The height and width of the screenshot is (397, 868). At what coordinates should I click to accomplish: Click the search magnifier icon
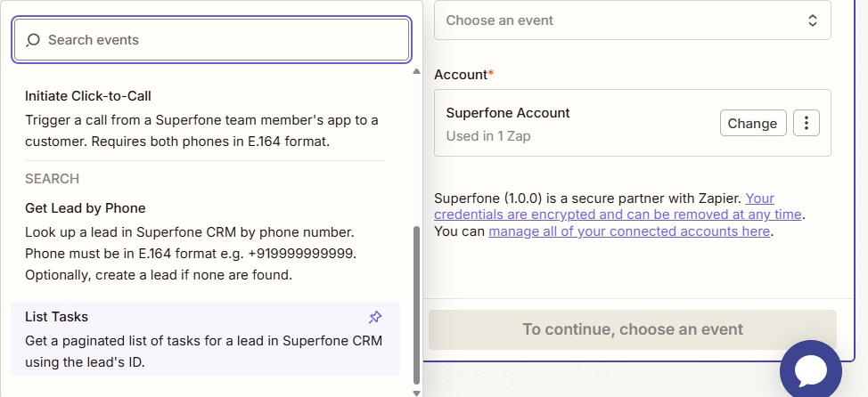point(33,40)
